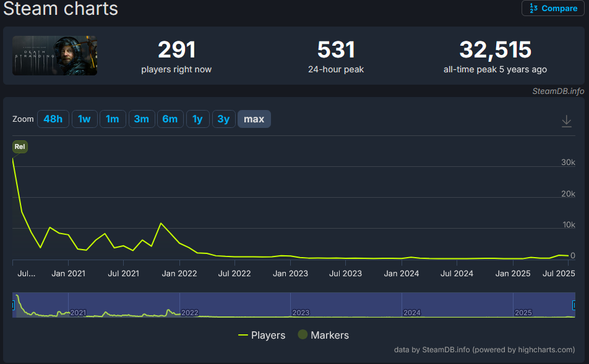Click the Jan 2024 axis label
This screenshot has height=364, width=589.
tap(401, 274)
